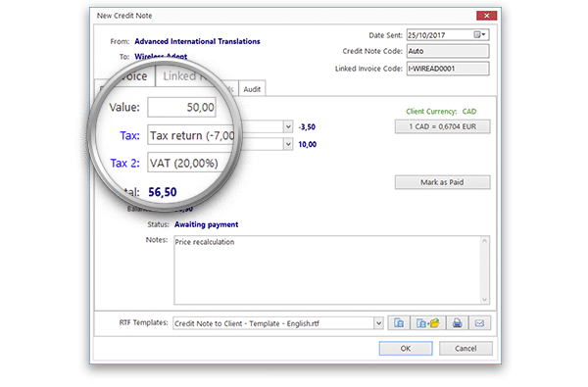Click the Client Currency CAD label
The image size is (588, 387).
pos(441,112)
